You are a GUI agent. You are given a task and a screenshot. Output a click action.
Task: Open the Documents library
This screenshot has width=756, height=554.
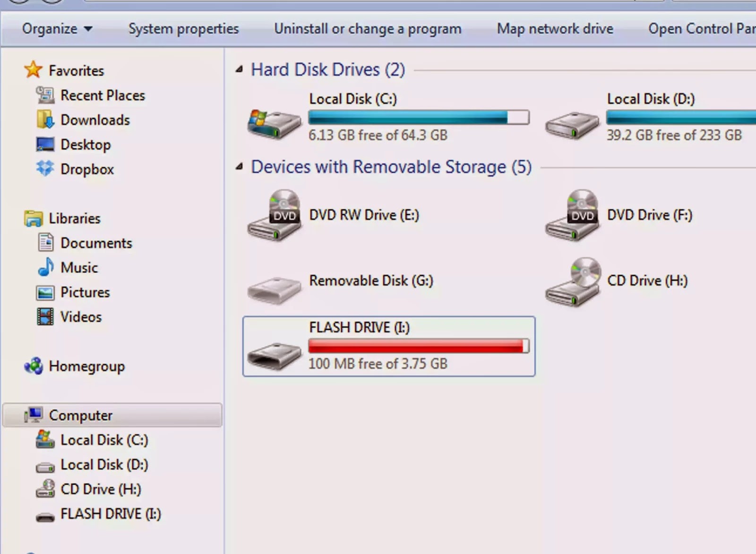point(96,243)
